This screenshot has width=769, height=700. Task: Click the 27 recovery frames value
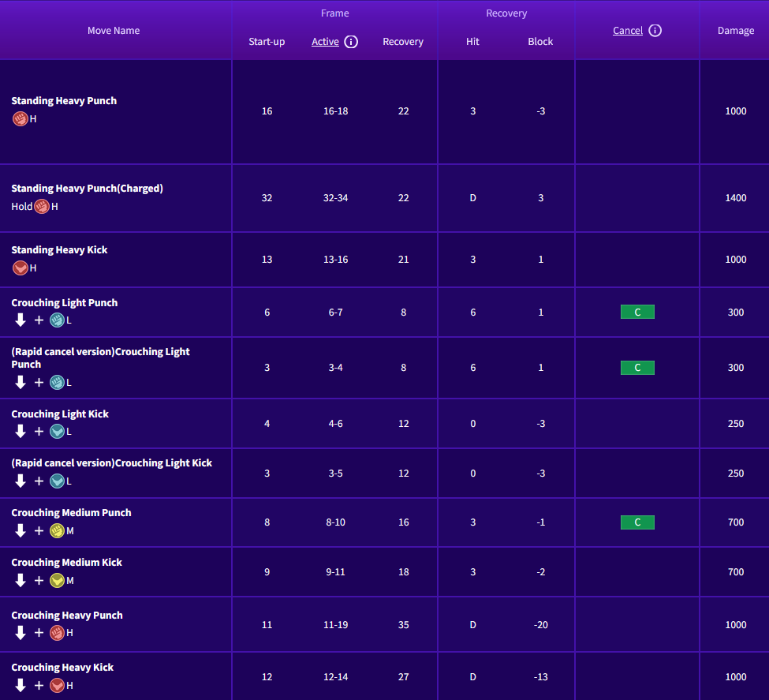(x=403, y=677)
